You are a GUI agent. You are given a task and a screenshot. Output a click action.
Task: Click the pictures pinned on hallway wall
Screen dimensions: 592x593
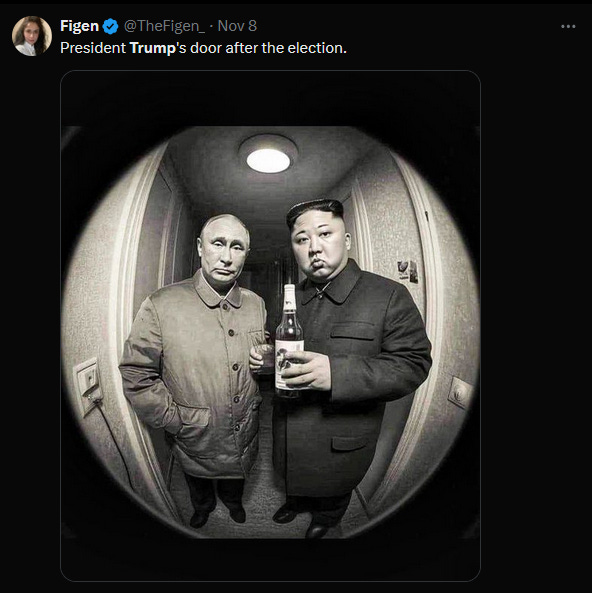[x=408, y=271]
